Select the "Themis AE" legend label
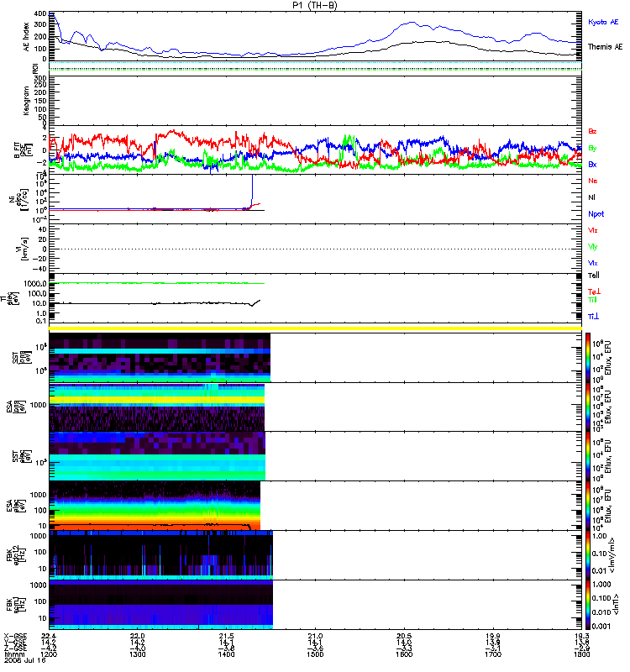 click(x=605, y=47)
